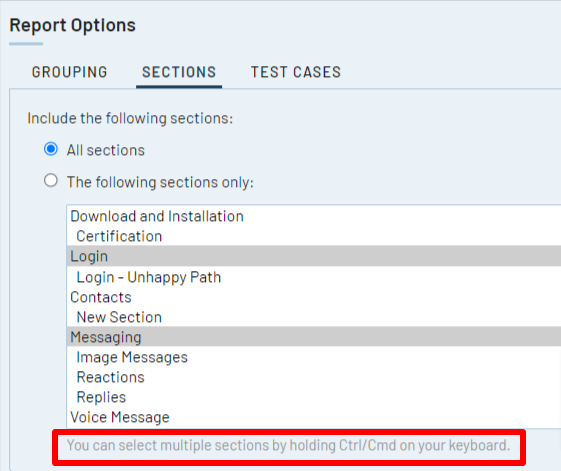Click the The following sections only label text

click(x=160, y=182)
